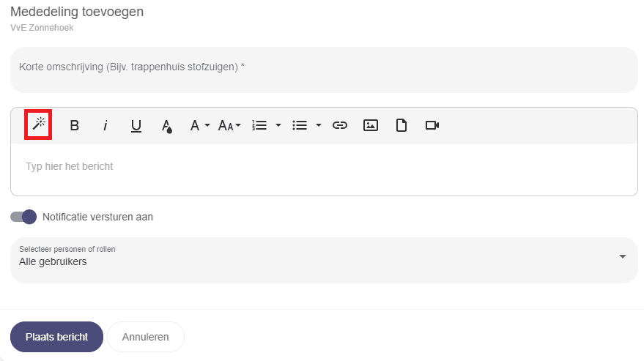Toggle bold text formatting
Image resolution: width=644 pixels, height=361 pixels.
74,125
